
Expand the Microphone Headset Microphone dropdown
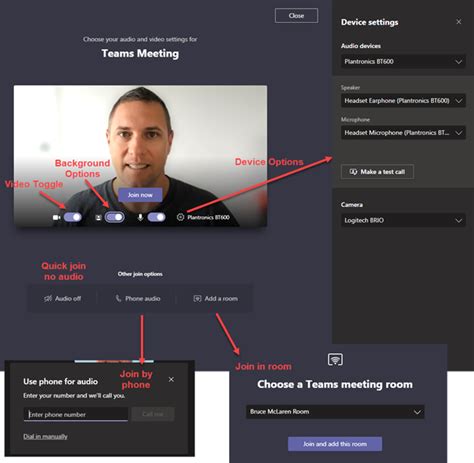403,133
